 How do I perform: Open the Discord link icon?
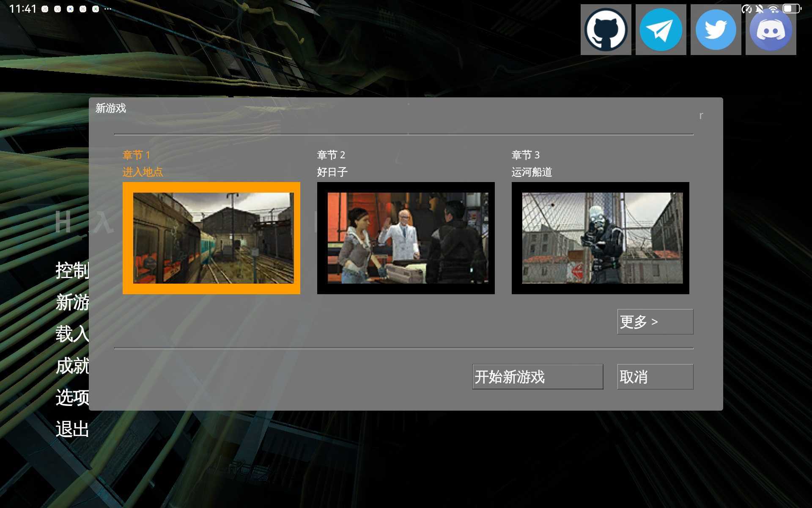point(771,30)
